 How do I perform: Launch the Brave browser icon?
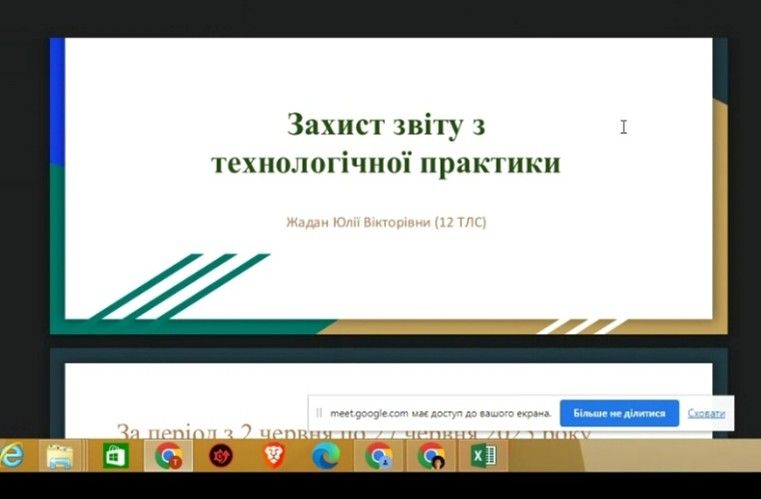[x=273, y=457]
